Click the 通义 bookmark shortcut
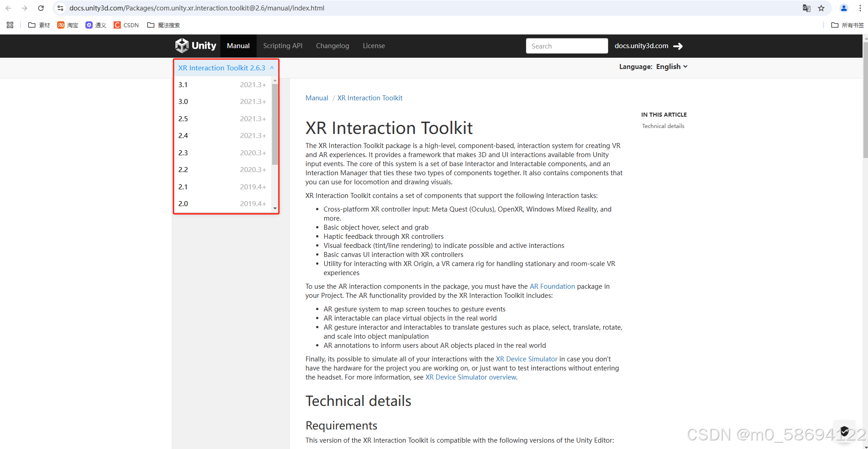The height and width of the screenshot is (449, 868). 96,25
